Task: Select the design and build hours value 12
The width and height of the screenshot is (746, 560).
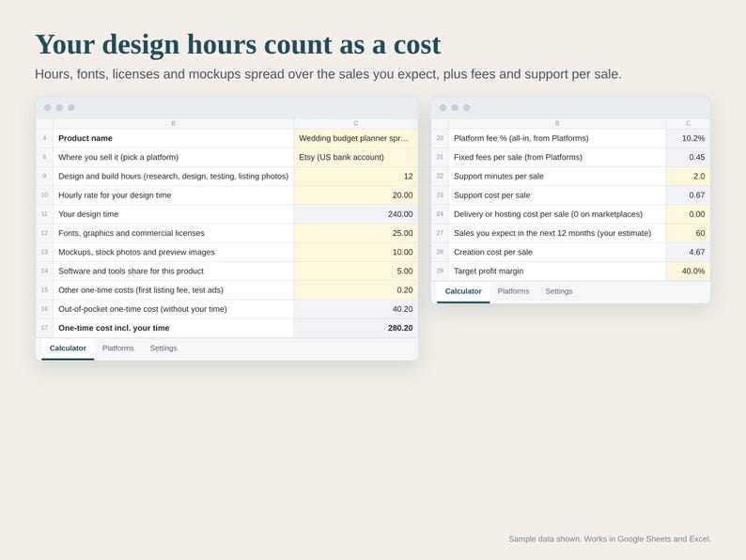Action: tap(356, 176)
